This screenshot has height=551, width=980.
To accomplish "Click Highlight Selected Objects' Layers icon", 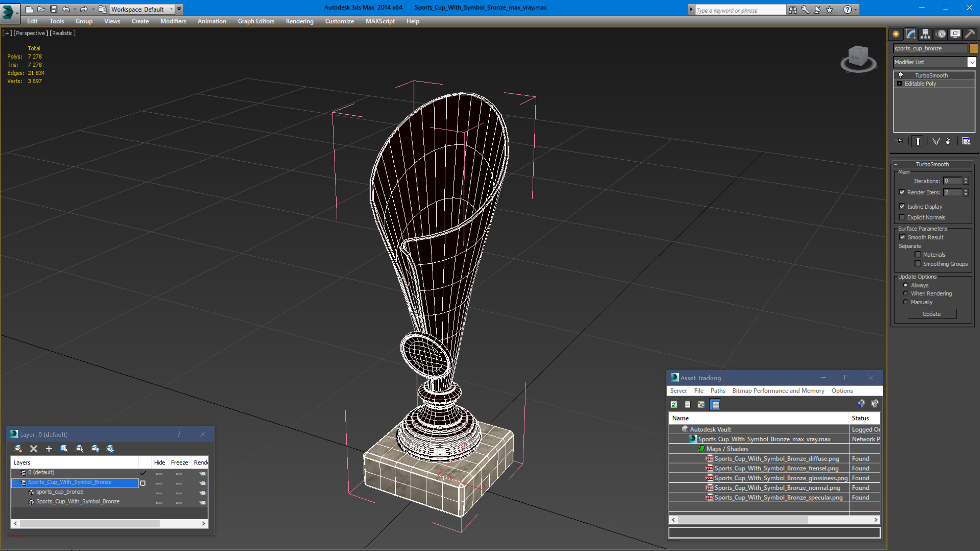I will click(x=80, y=449).
